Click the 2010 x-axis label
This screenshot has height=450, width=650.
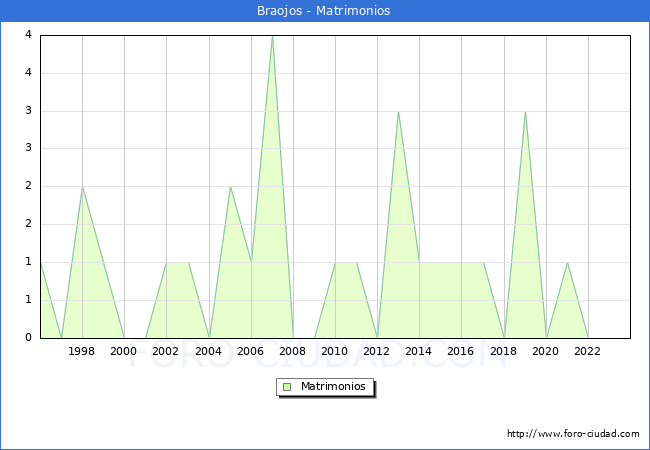pos(334,351)
